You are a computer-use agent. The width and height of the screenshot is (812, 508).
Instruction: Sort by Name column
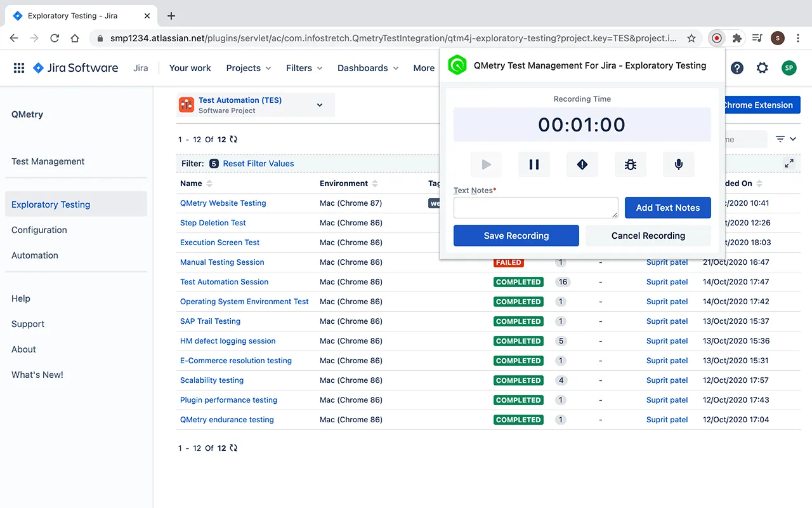click(x=196, y=184)
